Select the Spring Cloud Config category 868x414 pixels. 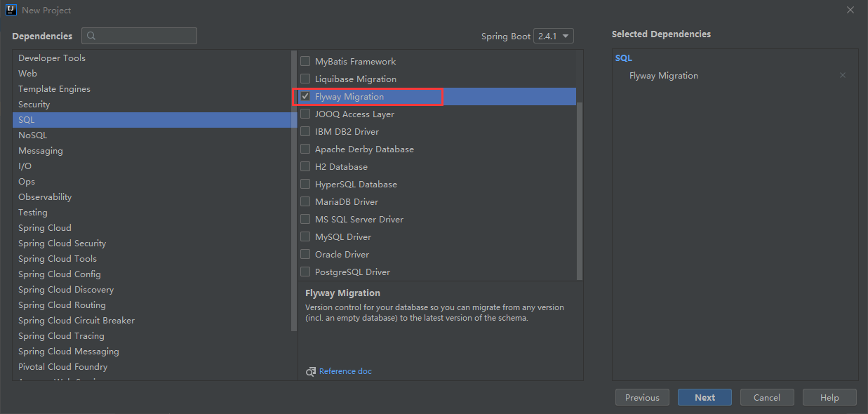point(152,274)
